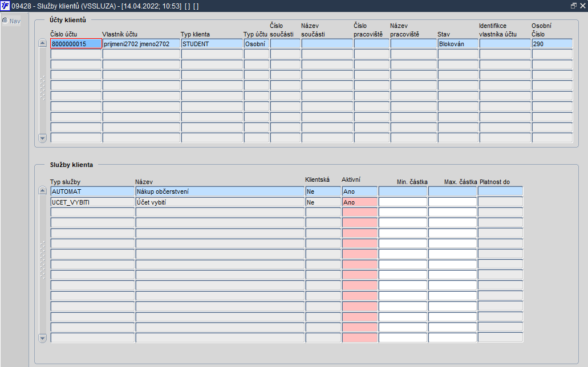588x367 pixels.
Task: Click Klientská Ne field for AUTOMAT row
Action: [x=323, y=191]
